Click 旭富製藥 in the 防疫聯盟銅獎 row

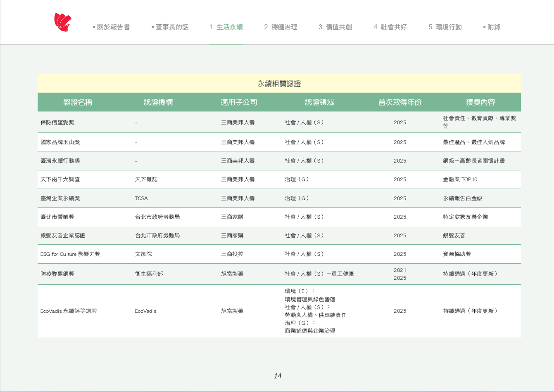(232, 274)
